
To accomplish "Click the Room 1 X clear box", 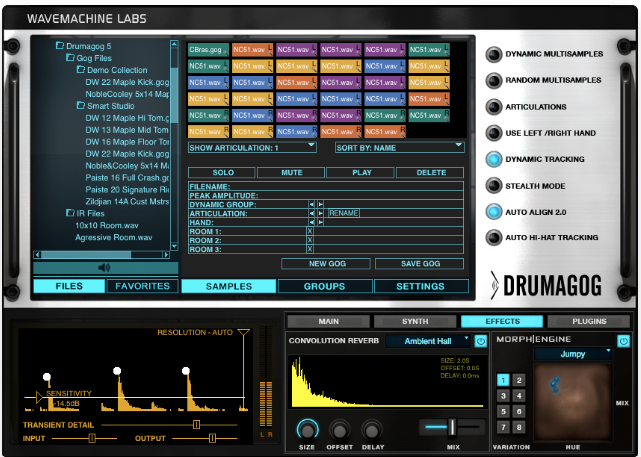I will (x=310, y=231).
